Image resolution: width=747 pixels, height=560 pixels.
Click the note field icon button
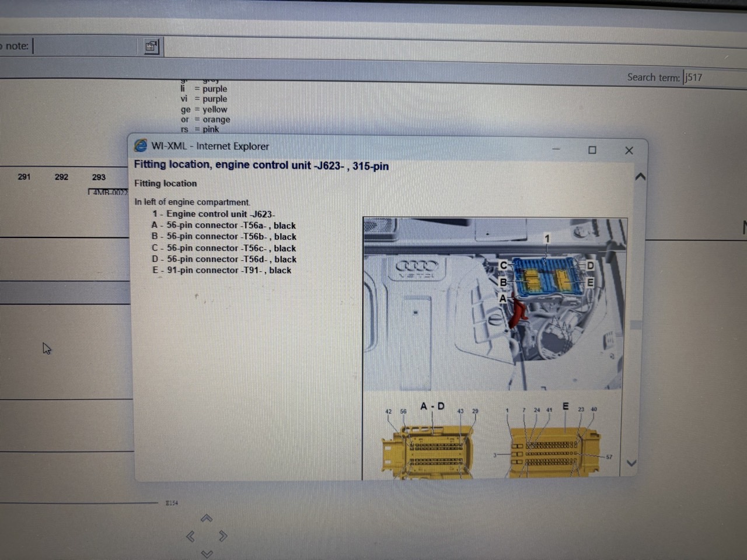[x=151, y=47]
